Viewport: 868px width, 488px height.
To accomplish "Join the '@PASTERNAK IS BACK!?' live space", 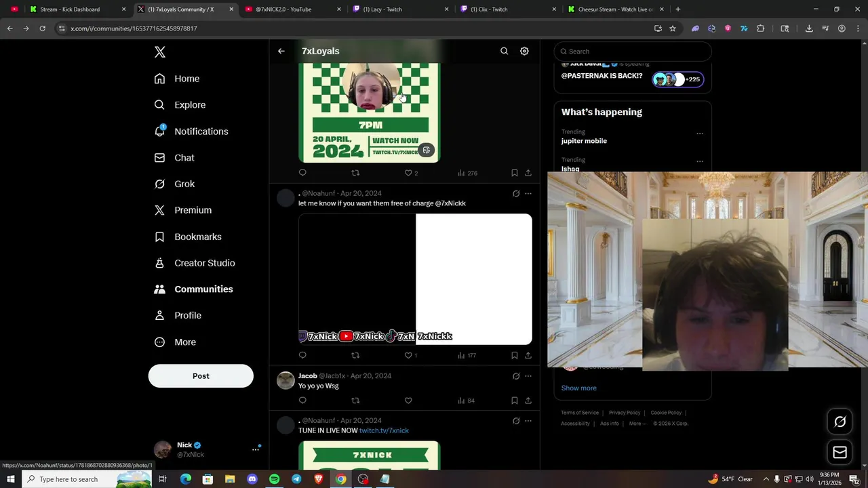I will [633, 76].
